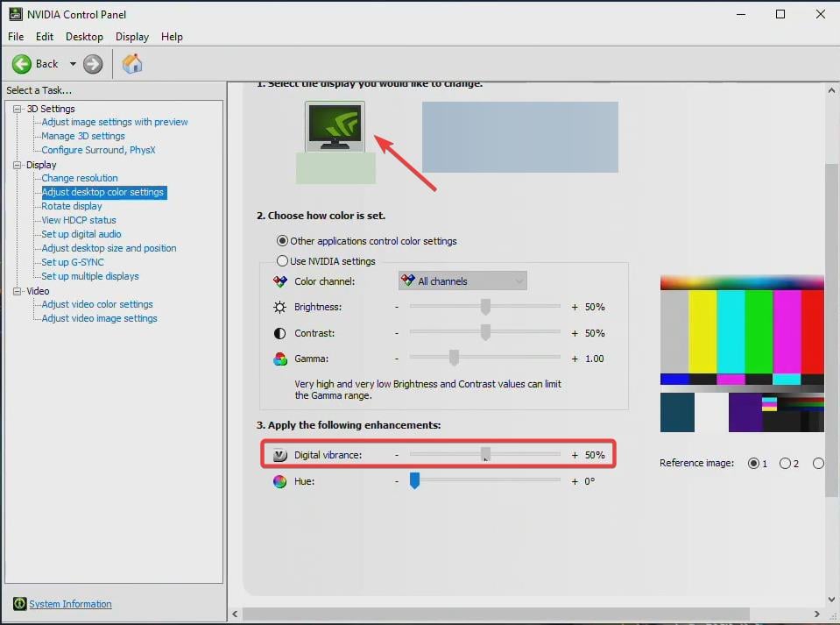Click the Brightness slider handle
The height and width of the screenshot is (625, 840).
(485, 307)
